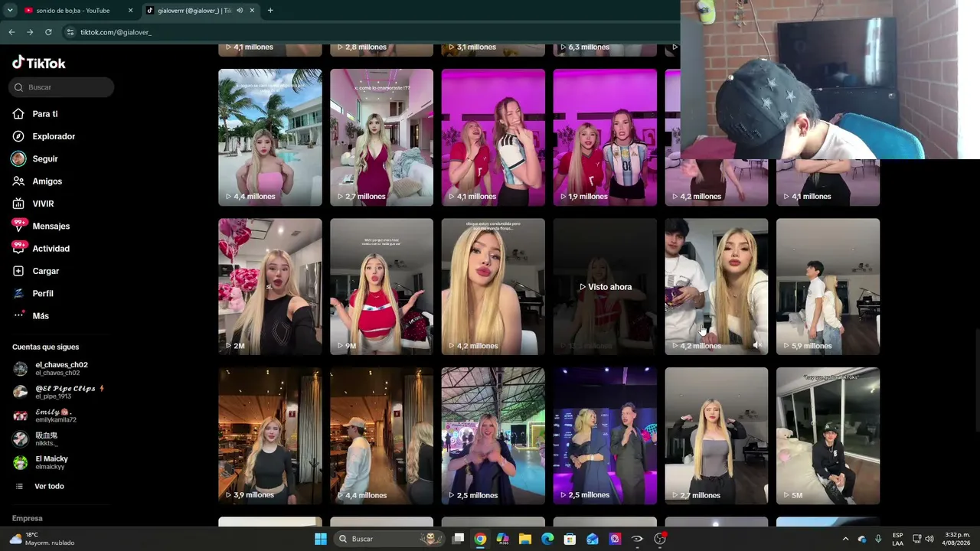
Task: View the Actividad notifications
Action: click(41, 249)
